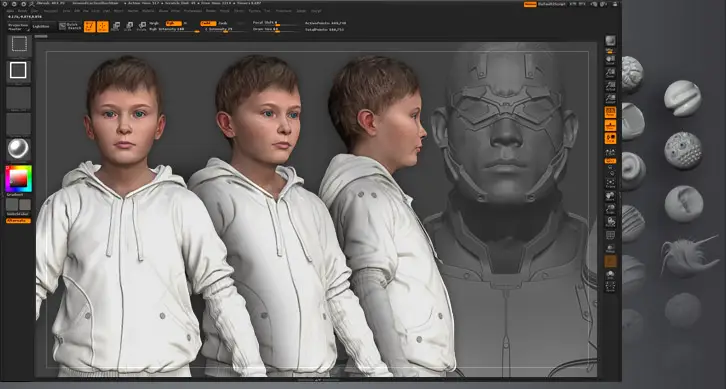Toggle the orange Draw mode button
Image resolution: width=726 pixels, height=389 pixels.
pyautogui.click(x=102, y=26)
